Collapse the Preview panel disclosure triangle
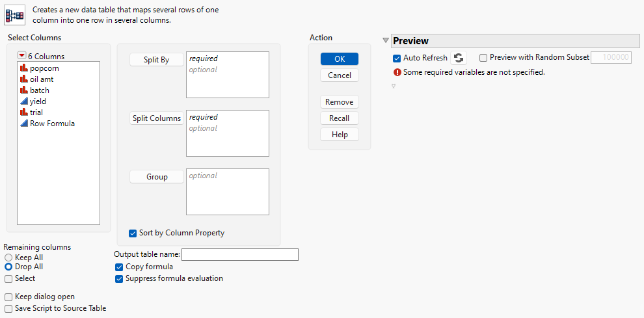 386,41
